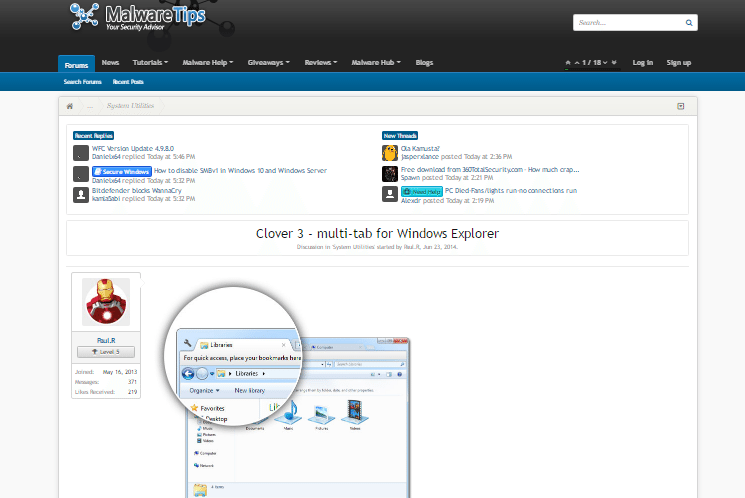Expand the Giveaways dropdown

coord(268,63)
